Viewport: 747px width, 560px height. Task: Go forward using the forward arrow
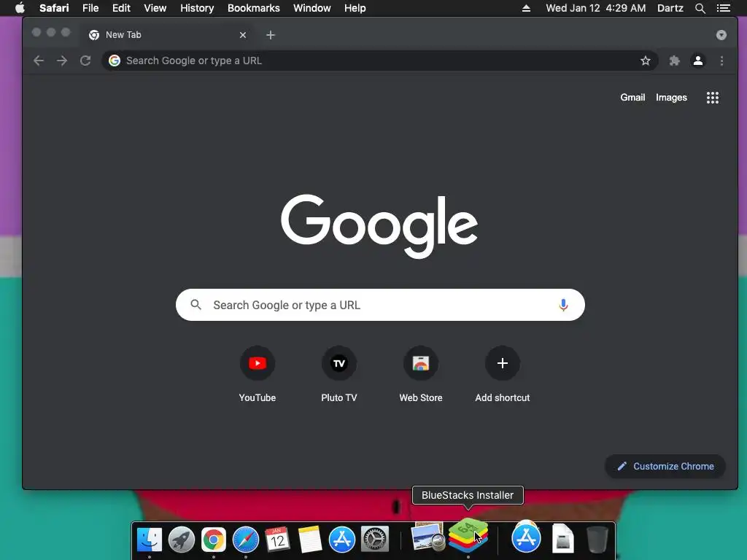[x=62, y=61]
